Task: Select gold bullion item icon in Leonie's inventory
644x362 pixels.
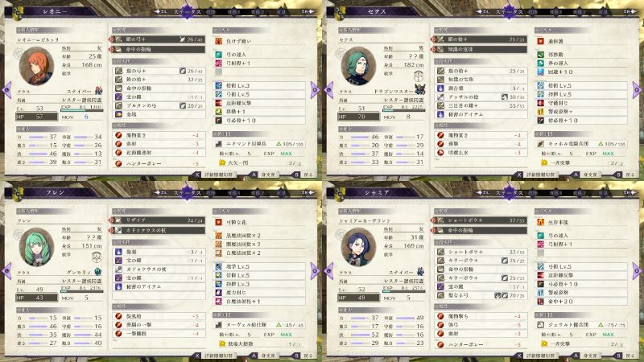Action: tap(118, 114)
